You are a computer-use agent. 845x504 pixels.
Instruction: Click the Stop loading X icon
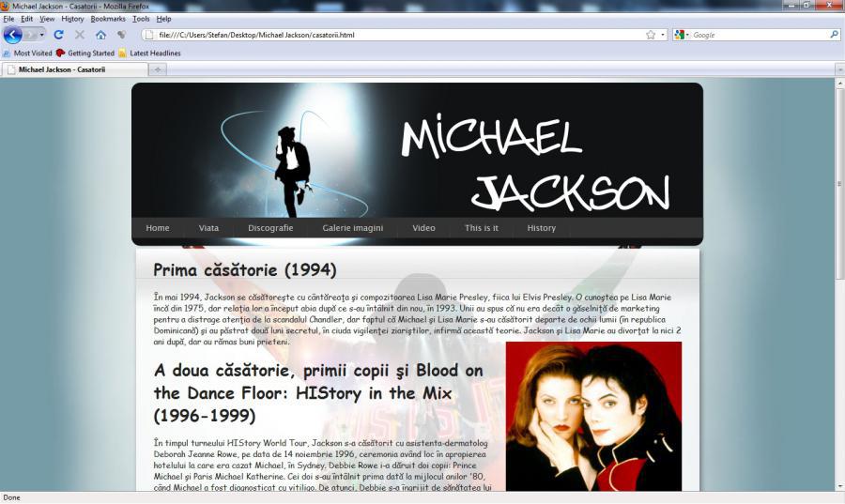[x=79, y=35]
